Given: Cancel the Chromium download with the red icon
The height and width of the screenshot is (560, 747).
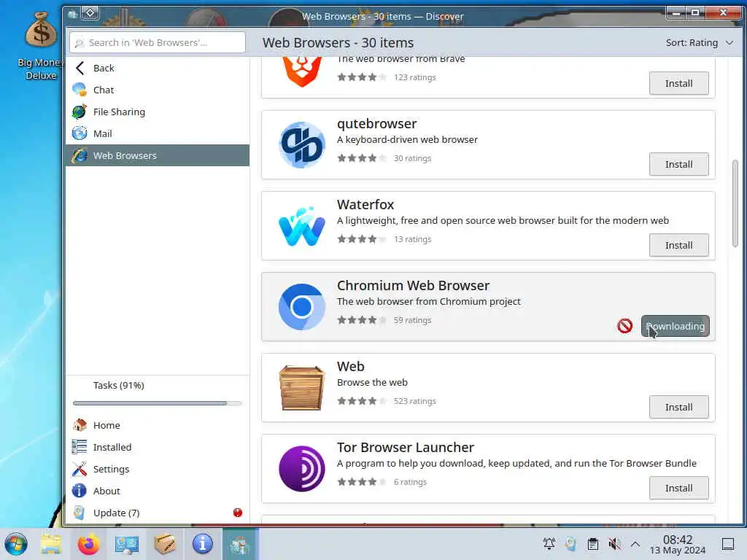Looking at the screenshot, I should coord(624,326).
